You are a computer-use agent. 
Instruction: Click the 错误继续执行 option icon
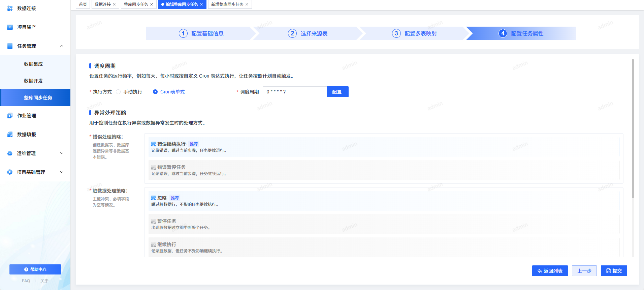pyautogui.click(x=154, y=144)
